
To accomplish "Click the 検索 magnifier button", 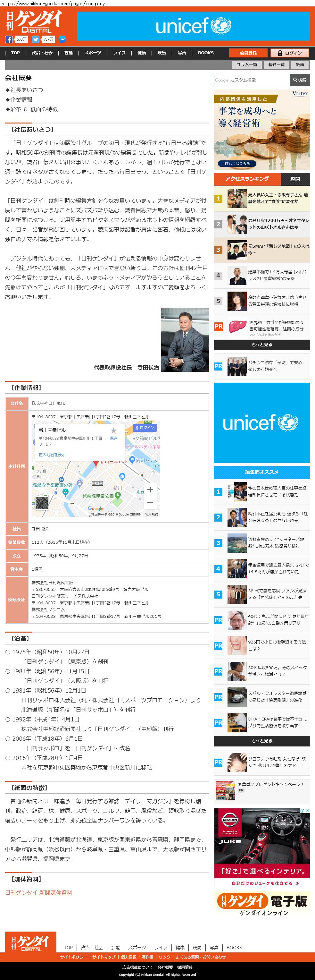I will click(300, 80).
